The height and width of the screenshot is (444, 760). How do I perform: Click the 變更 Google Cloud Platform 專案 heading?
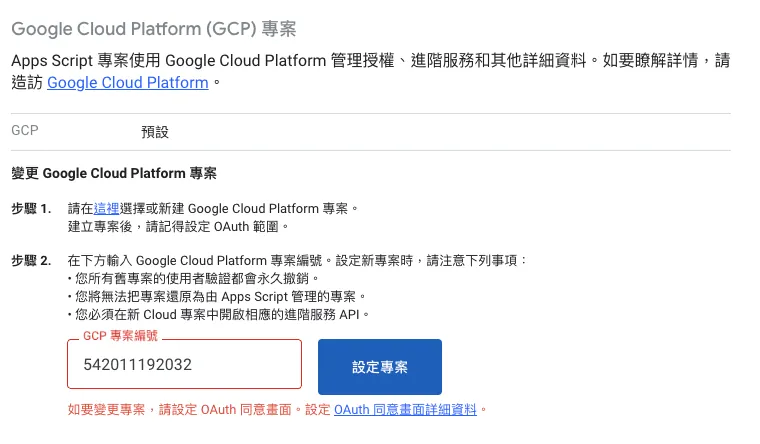coord(114,173)
